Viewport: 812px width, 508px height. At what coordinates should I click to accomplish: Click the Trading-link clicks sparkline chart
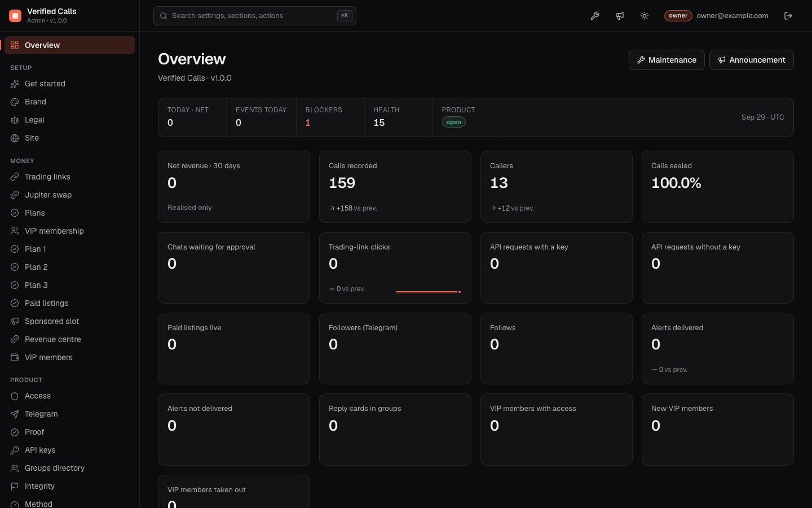(x=429, y=291)
